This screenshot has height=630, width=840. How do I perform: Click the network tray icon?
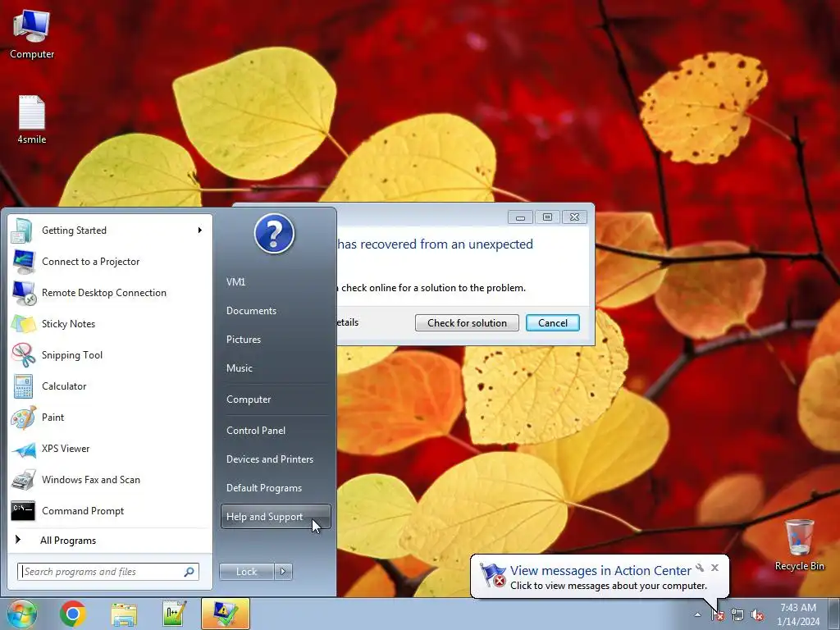737,615
